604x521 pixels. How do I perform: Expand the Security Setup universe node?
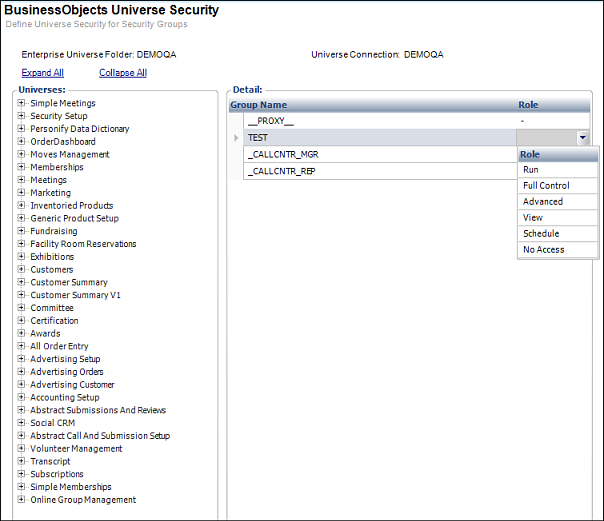click(21, 116)
